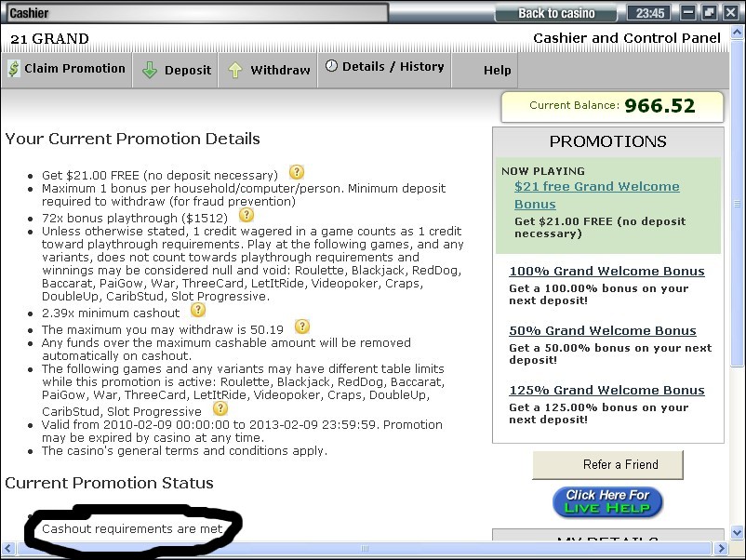Click horizontal scrollbar left arrow
746x560 pixels.
pyautogui.click(x=7, y=548)
